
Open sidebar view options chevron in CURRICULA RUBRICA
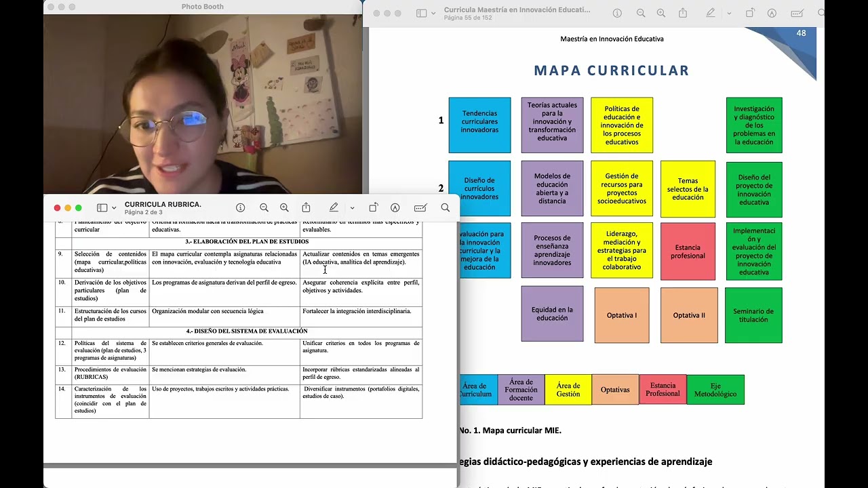(x=114, y=208)
